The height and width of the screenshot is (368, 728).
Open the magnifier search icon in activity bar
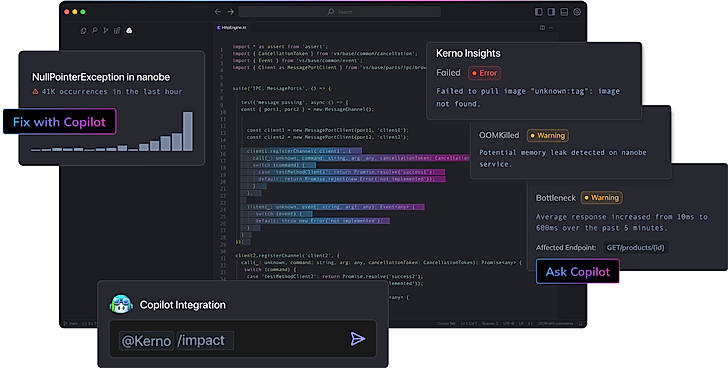pyautogui.click(x=95, y=31)
